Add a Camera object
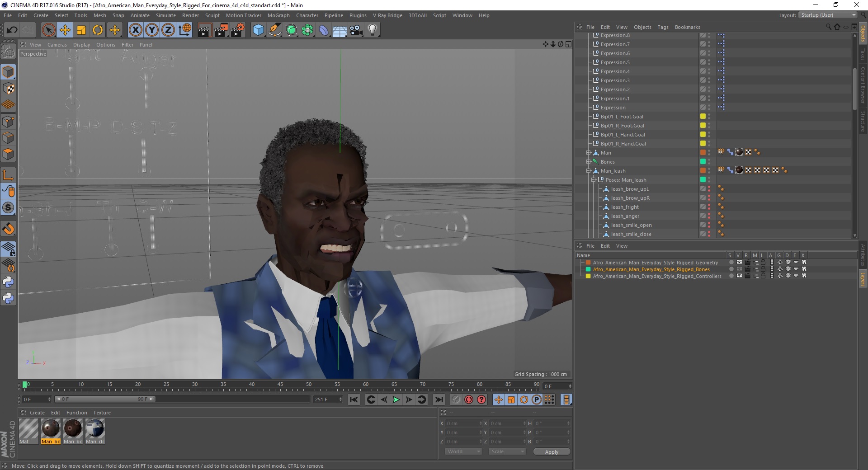This screenshot has width=868, height=470. coord(356,30)
